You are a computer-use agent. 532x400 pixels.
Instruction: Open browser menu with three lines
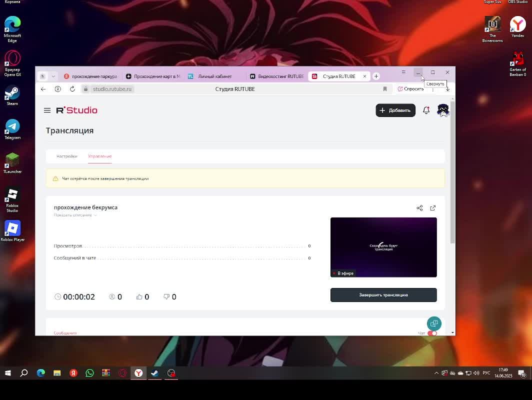point(403,72)
